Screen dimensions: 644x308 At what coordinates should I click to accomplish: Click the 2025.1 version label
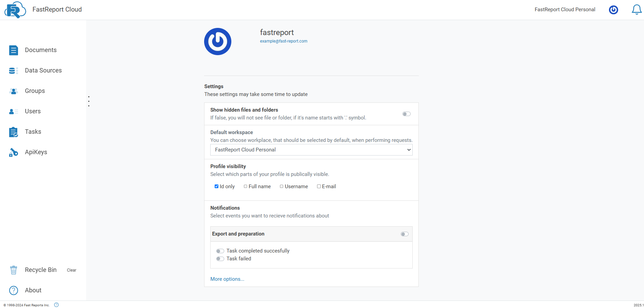(639, 305)
